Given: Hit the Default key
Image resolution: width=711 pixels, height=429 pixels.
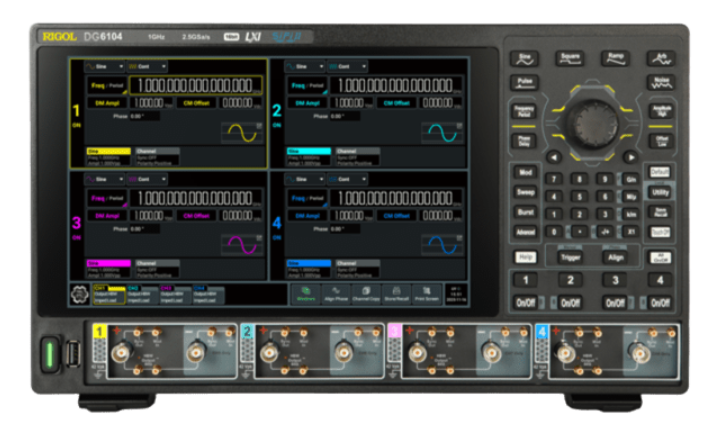Looking at the screenshot, I should (660, 172).
